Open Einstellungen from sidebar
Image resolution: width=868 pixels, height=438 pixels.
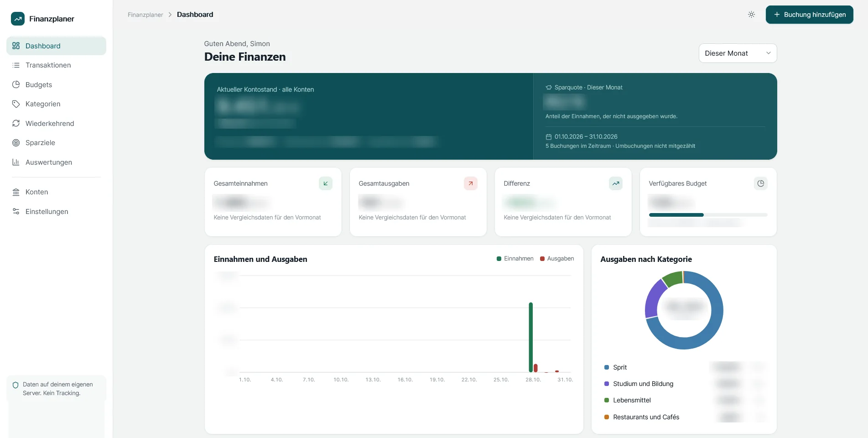pyautogui.click(x=56, y=211)
